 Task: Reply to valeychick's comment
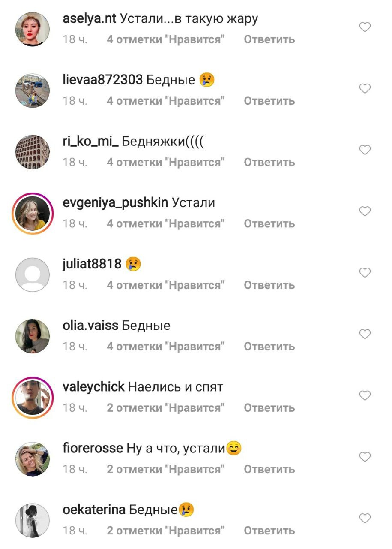[269, 407]
